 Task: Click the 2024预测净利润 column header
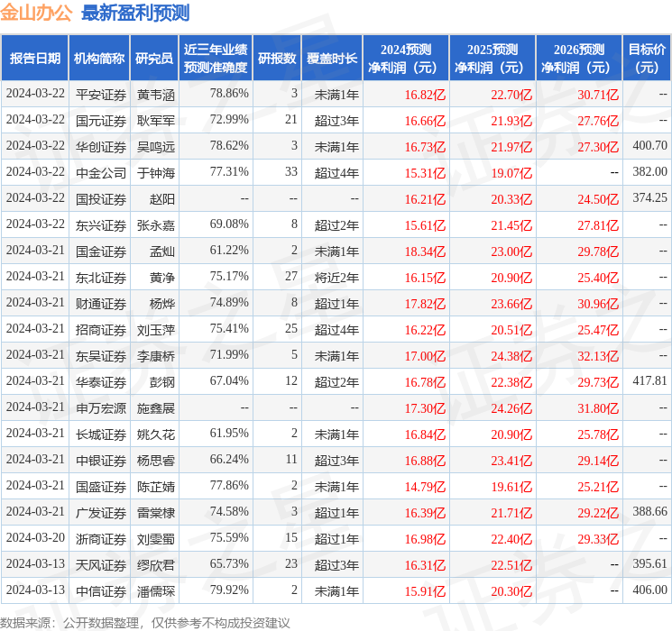pos(406,59)
